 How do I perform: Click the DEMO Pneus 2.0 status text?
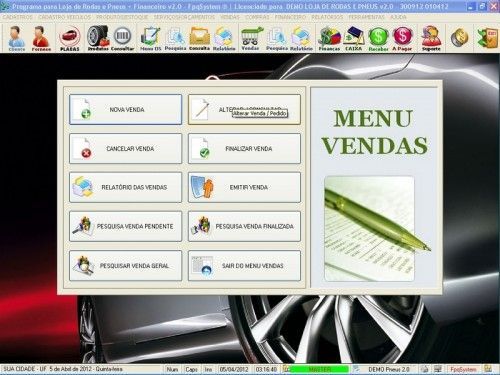[x=389, y=369]
